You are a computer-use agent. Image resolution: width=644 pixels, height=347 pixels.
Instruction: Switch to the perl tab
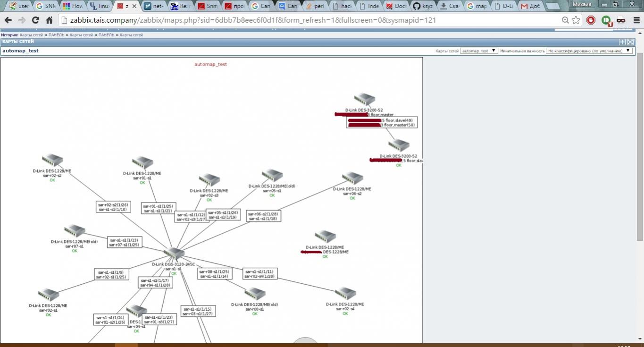coord(315,6)
